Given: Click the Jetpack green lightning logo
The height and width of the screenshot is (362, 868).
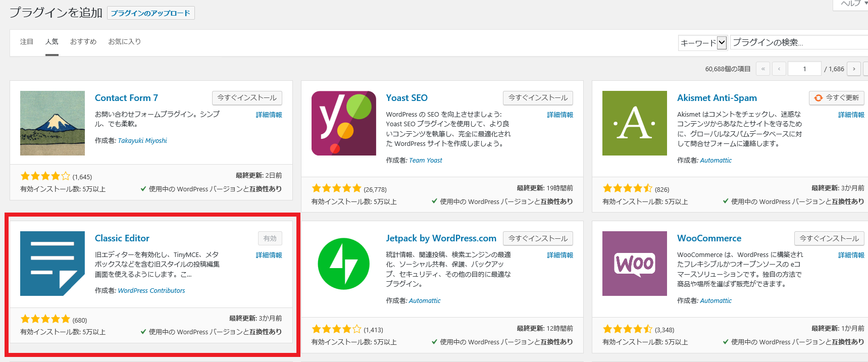Looking at the screenshot, I should click(x=344, y=264).
